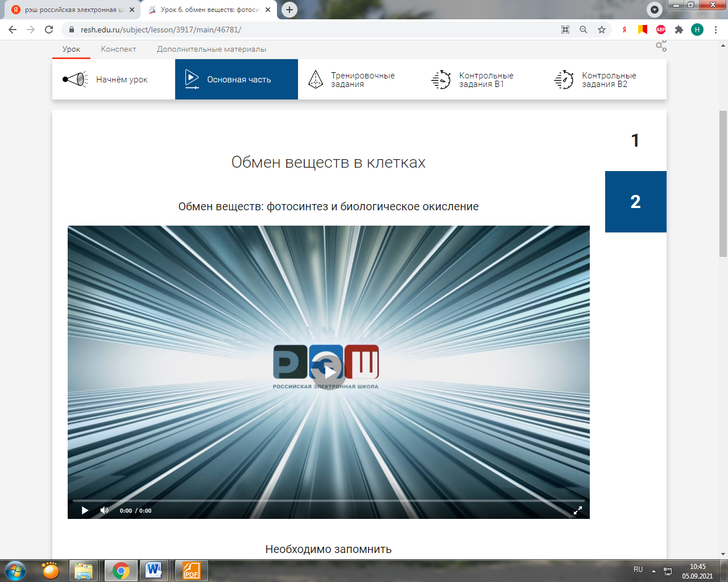Open the Extensions puzzle icon
728x582 pixels.
click(x=679, y=30)
